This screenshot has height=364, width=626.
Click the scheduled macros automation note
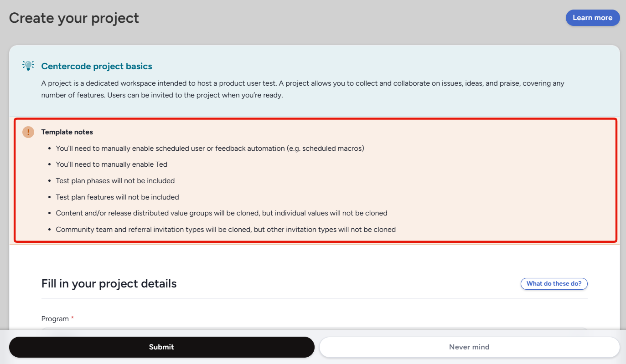click(x=210, y=149)
